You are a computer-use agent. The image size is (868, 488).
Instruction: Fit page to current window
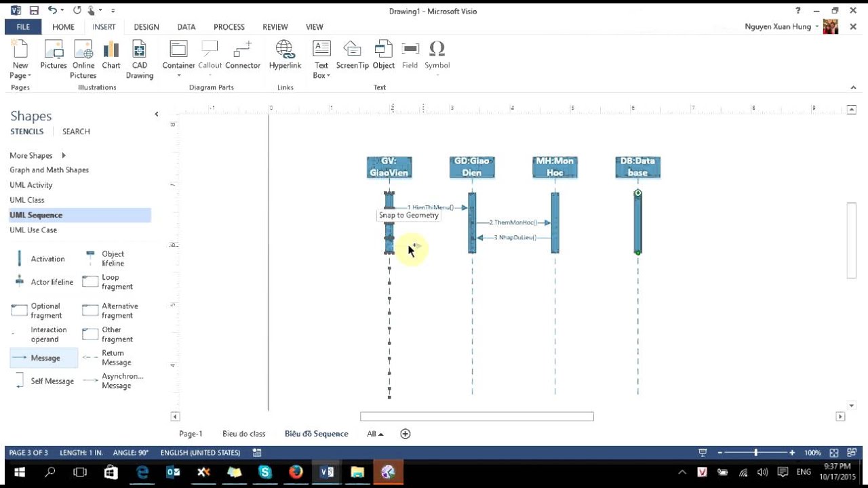tap(833, 453)
